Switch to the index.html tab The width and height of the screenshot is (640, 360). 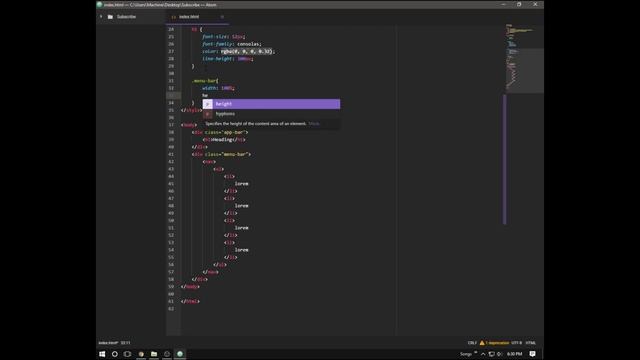point(197,17)
